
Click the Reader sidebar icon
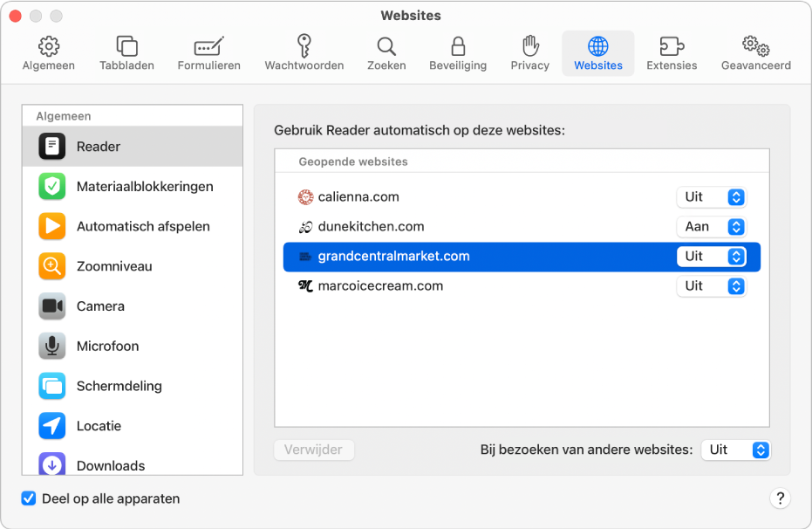coord(51,146)
